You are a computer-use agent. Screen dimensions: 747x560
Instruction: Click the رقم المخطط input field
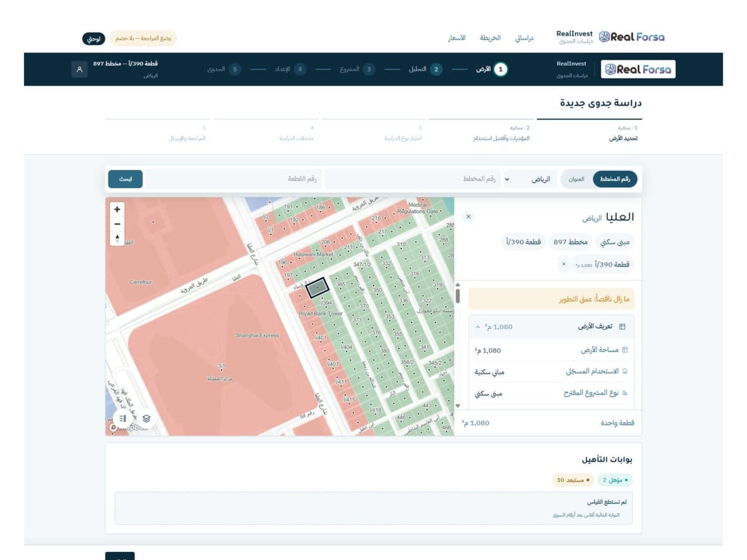tap(412, 179)
